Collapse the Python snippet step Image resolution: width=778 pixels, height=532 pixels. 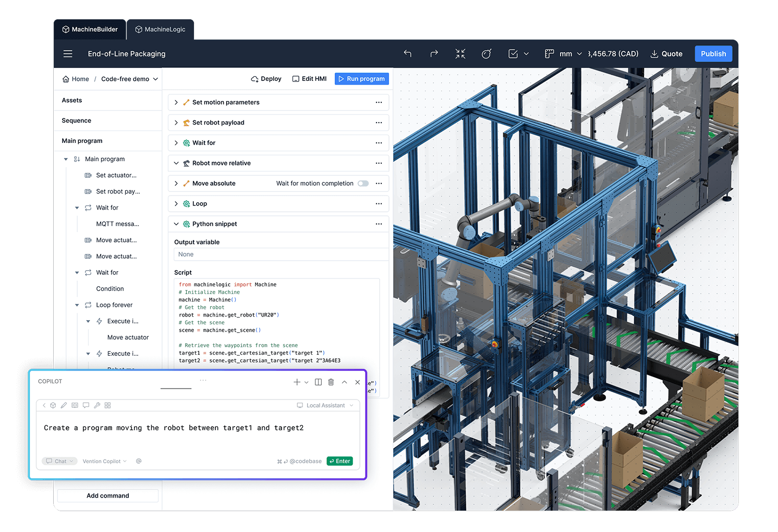(x=176, y=224)
